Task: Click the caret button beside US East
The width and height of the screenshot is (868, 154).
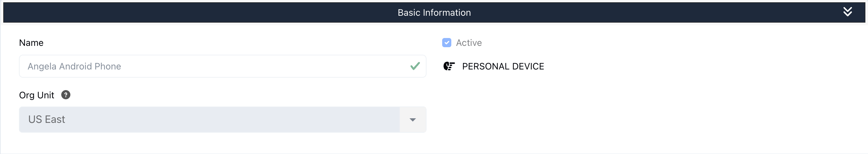Action: [412, 120]
